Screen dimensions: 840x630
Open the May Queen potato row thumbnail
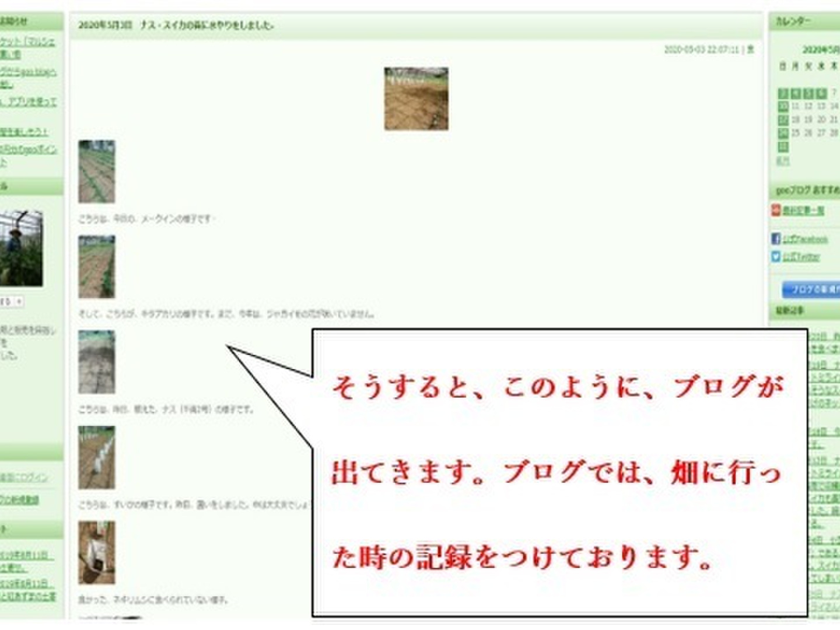[x=97, y=171]
